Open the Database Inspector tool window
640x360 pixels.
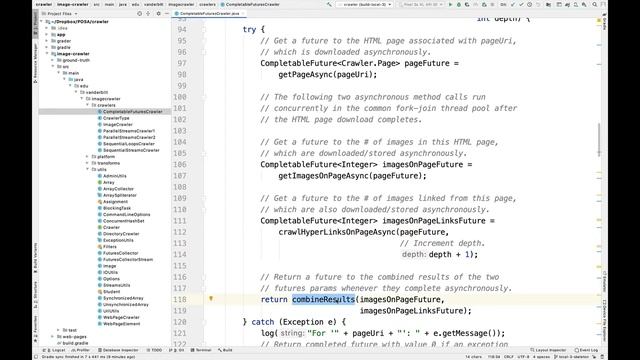coord(118,350)
